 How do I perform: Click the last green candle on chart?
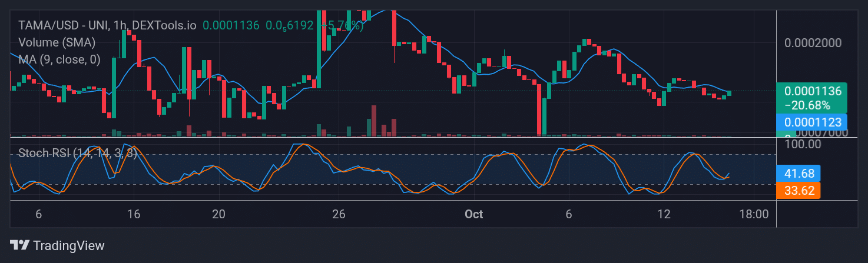(729, 93)
